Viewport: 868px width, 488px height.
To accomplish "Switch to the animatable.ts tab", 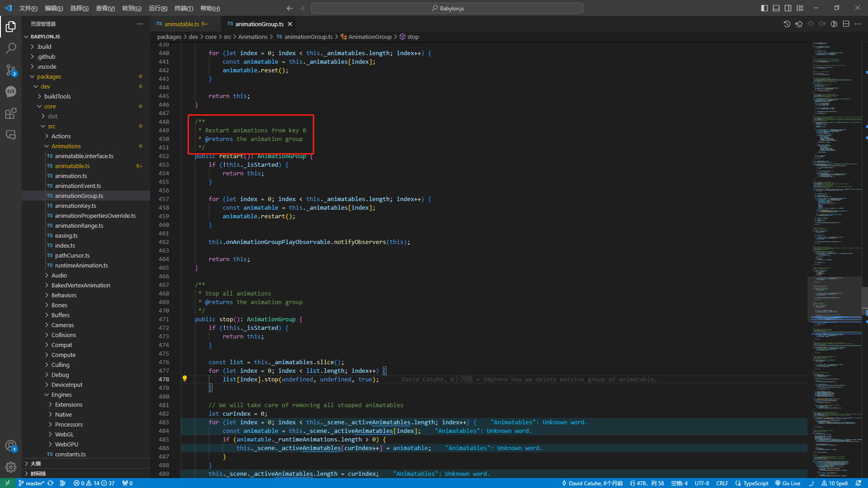I will tap(182, 24).
